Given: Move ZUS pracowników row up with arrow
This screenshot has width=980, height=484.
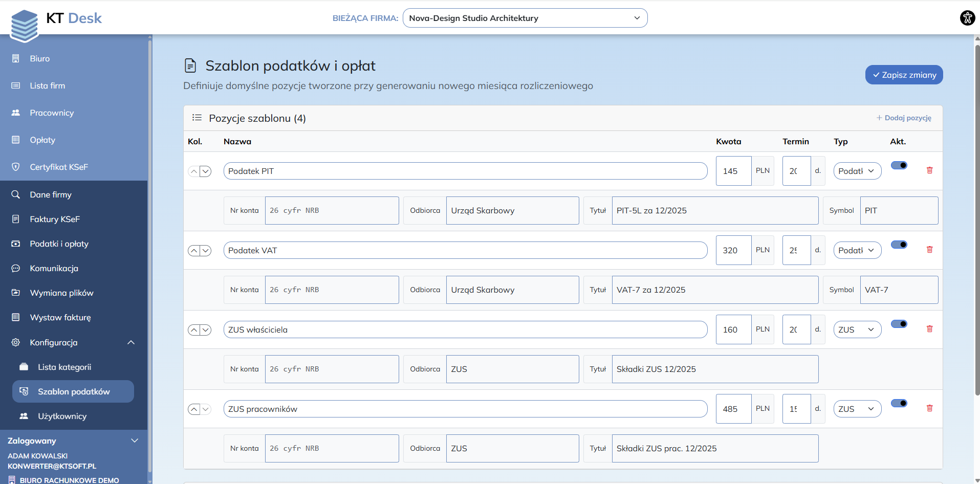Looking at the screenshot, I should coord(194,409).
